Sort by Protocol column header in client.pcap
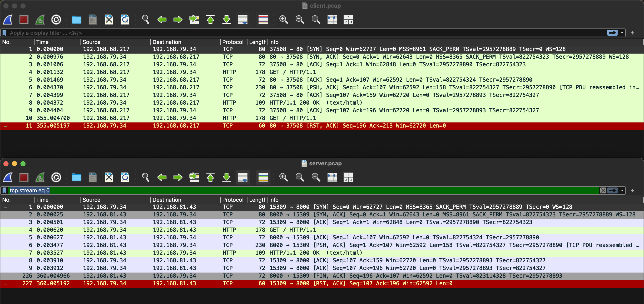The height and width of the screenshot is (304, 644). click(x=233, y=42)
